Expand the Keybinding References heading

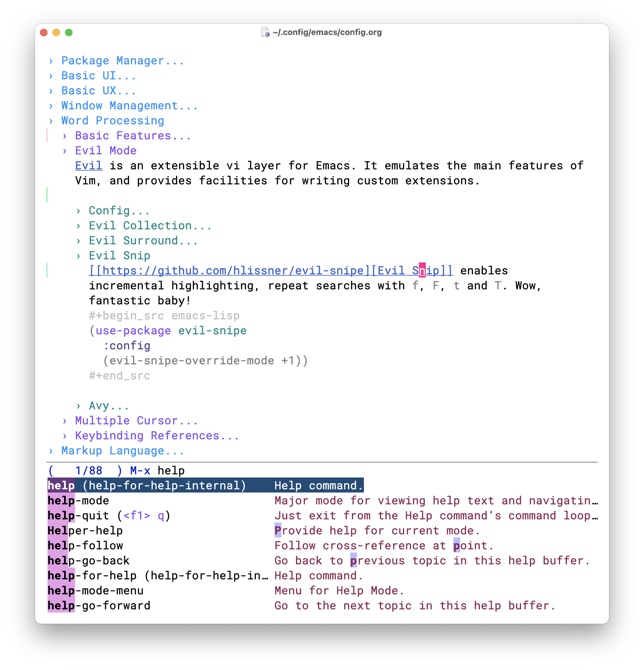click(x=157, y=436)
